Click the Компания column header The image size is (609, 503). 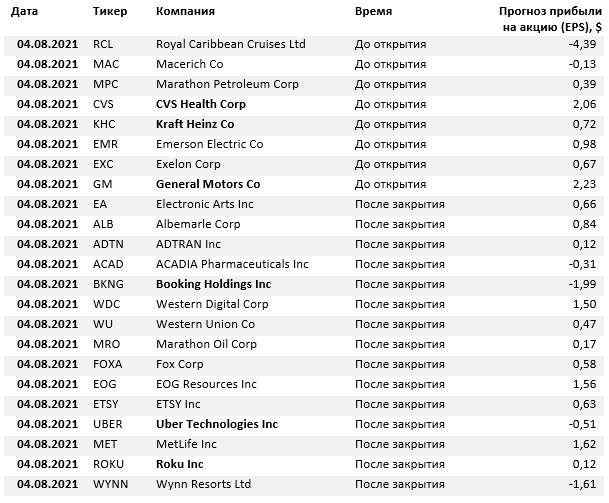coord(185,11)
